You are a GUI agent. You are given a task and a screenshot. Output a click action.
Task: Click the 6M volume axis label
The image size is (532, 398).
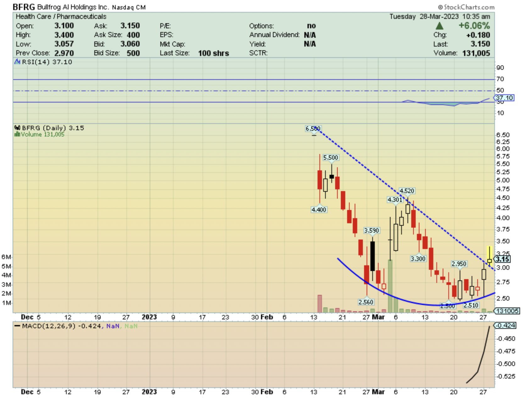[6, 257]
